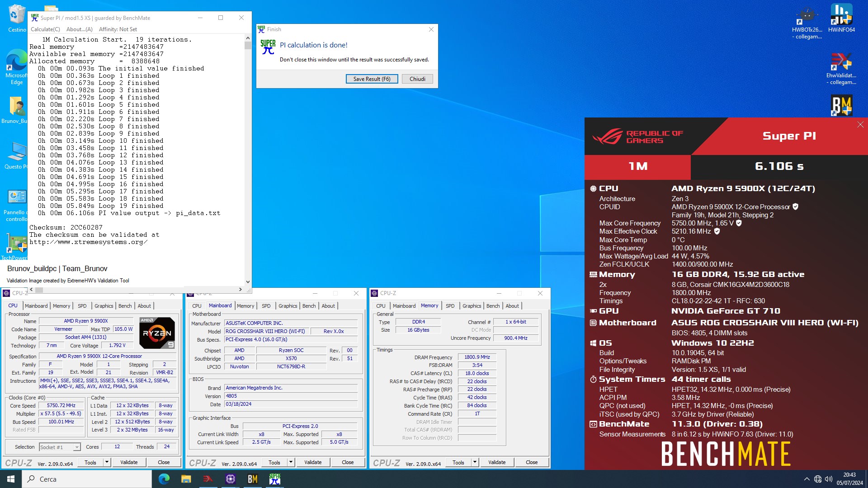Click Checksum: 2CC60287 line in Super PI

[66, 227]
